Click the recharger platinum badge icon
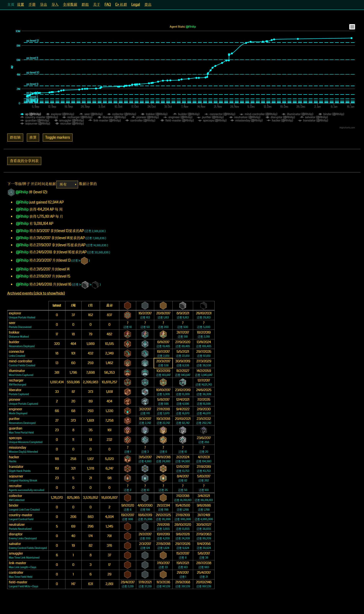The image size is (364, 614). (x=183, y=382)
